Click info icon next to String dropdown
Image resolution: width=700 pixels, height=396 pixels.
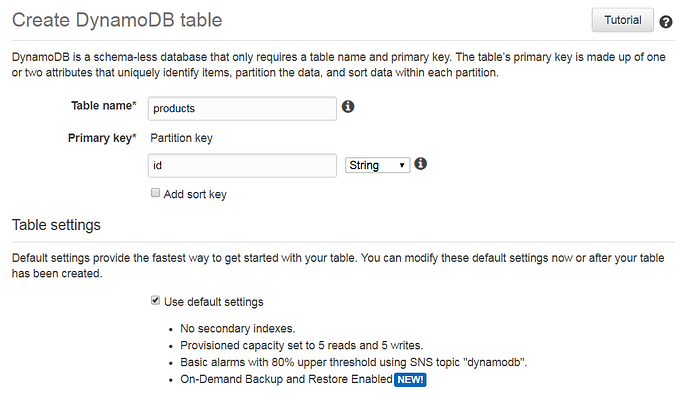click(420, 164)
